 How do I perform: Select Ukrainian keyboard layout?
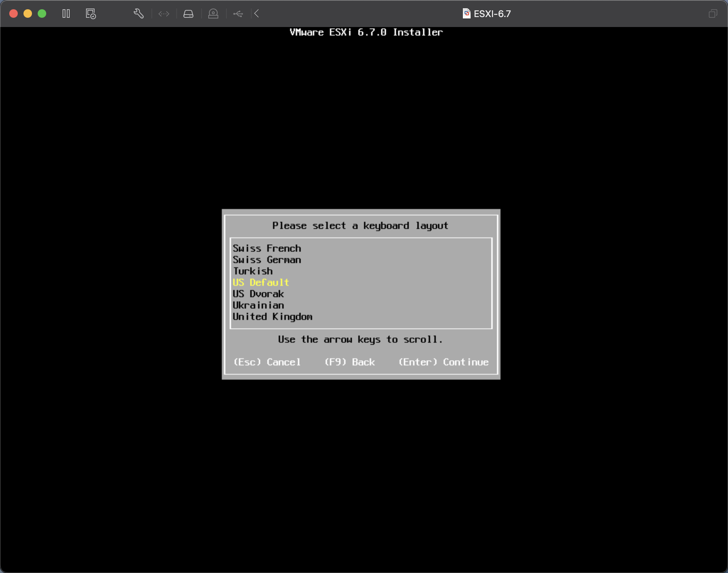[x=258, y=305]
